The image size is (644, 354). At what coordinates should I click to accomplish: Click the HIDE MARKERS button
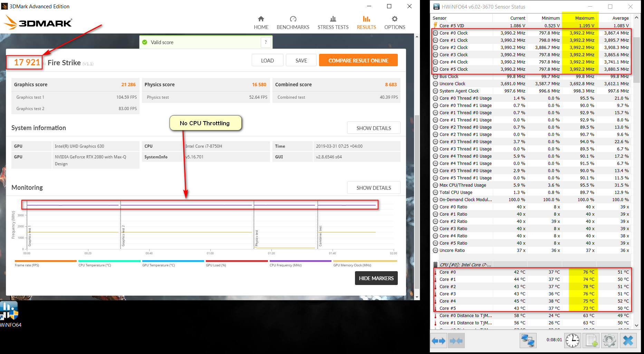point(376,278)
